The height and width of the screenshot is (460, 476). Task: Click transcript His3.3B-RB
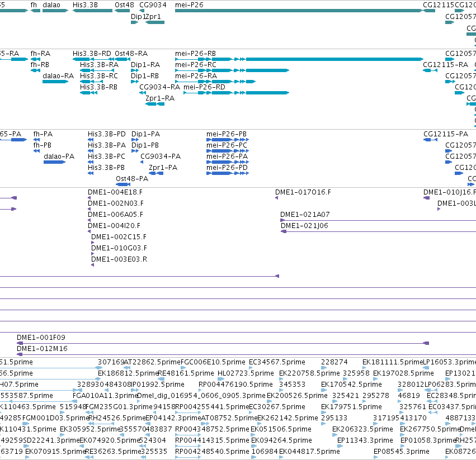(x=98, y=87)
